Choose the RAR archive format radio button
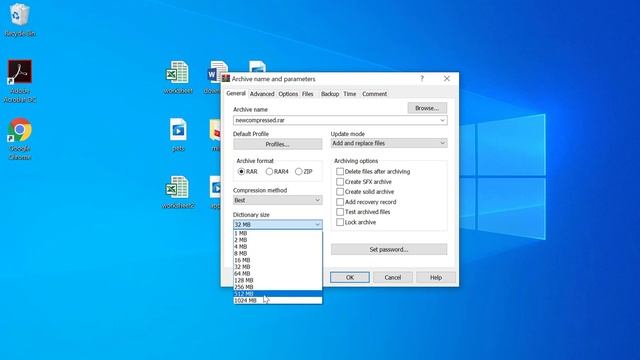Screen dimensions: 640x360 coord(241,171)
